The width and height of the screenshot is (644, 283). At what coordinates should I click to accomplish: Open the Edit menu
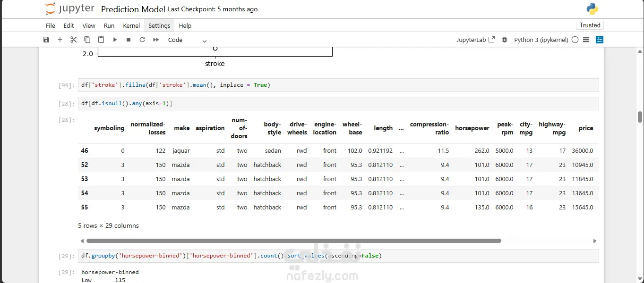pos(69,25)
